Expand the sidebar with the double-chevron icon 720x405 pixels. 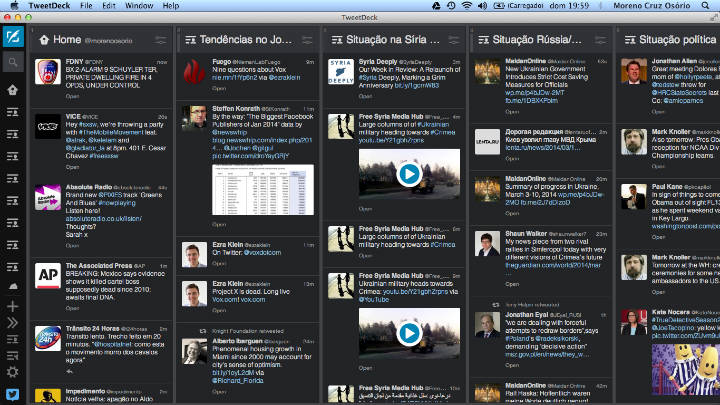pyautogui.click(x=13, y=323)
